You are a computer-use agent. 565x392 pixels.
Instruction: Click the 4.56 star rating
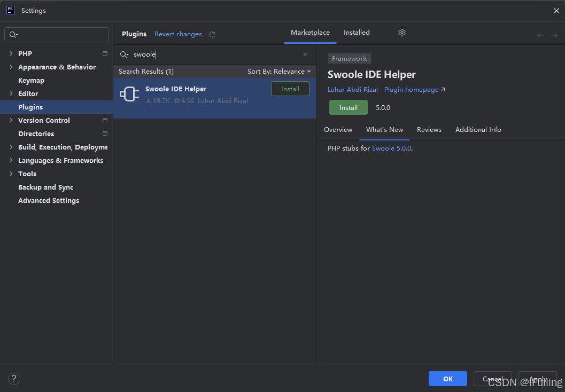184,101
